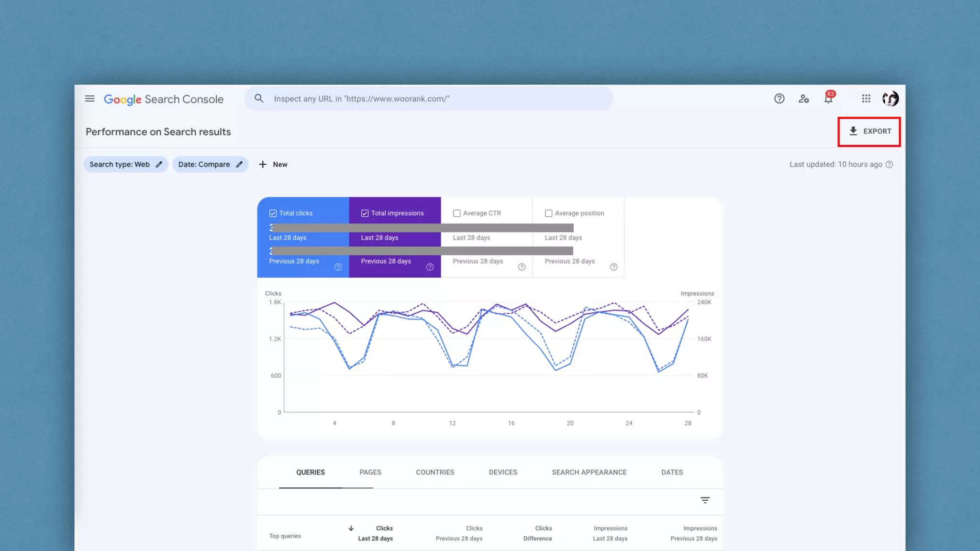Open the Google apps grid

pos(866,99)
